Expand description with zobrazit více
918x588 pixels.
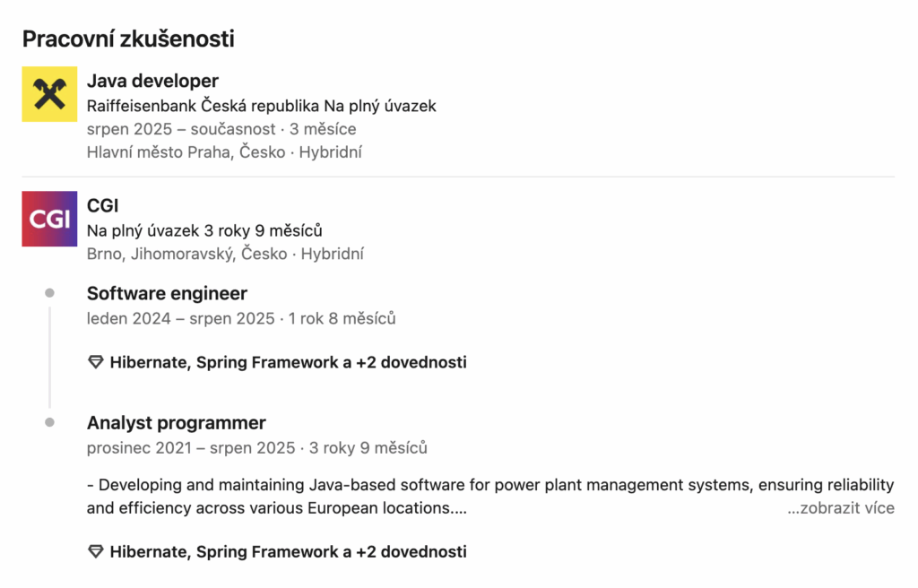coord(840,508)
